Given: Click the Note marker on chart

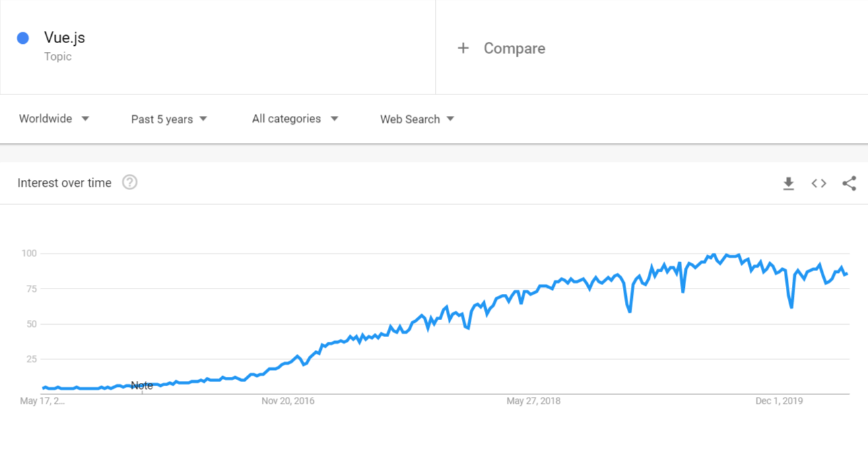Looking at the screenshot, I should tap(141, 386).
